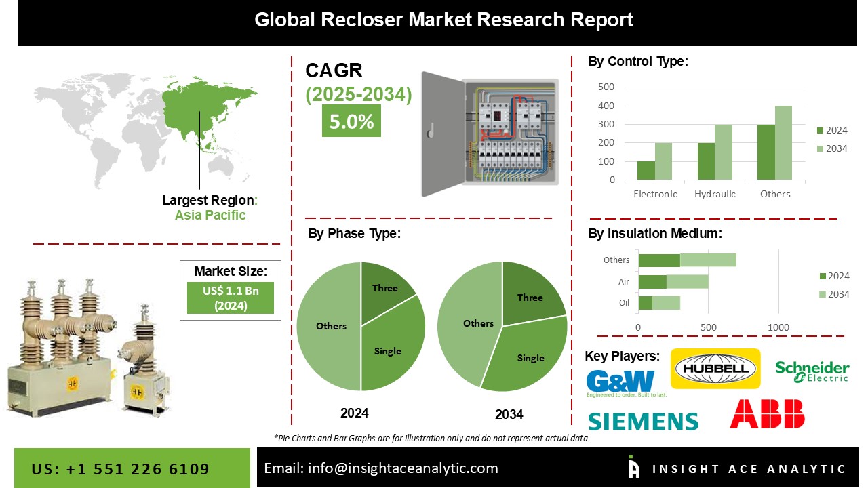Click the pie chart illustration disclaimer footnote
Screen dimensions: 868x488
point(430,438)
